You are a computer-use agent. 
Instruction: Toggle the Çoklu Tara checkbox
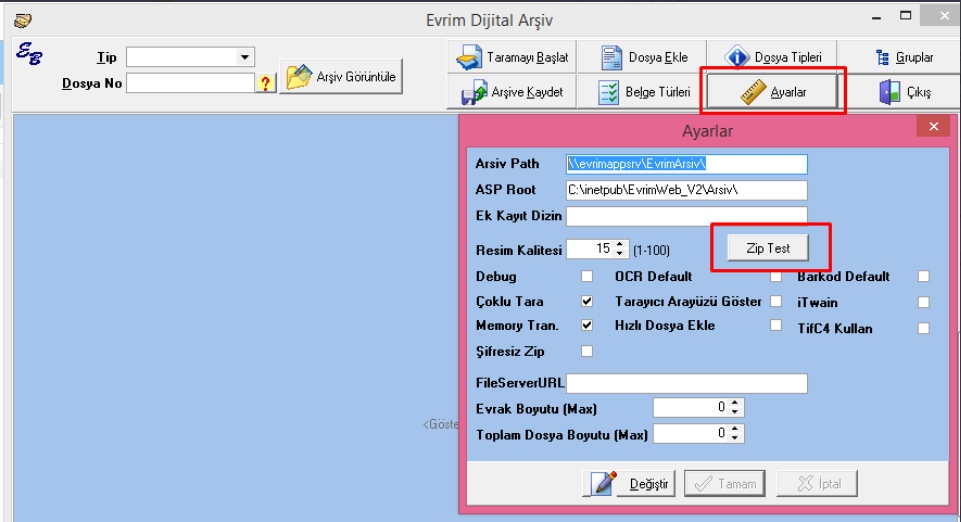pyautogui.click(x=587, y=301)
